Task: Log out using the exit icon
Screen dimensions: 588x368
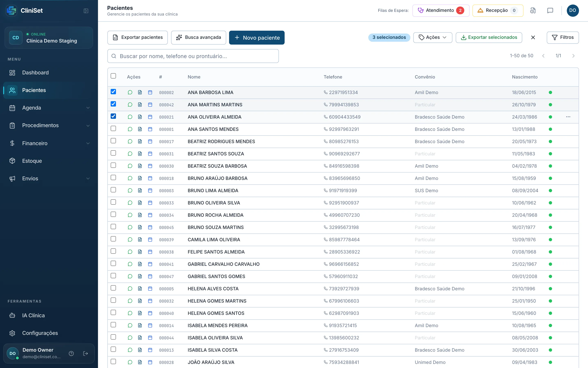Action: click(86, 353)
